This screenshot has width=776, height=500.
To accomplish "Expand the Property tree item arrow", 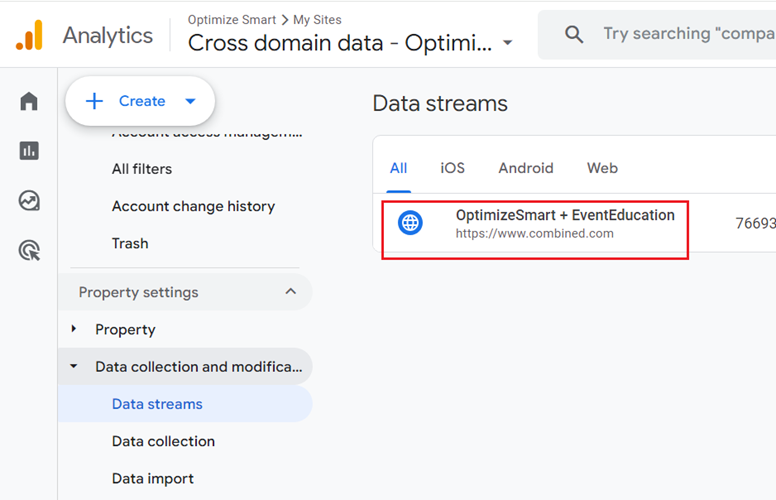I will 74,329.
